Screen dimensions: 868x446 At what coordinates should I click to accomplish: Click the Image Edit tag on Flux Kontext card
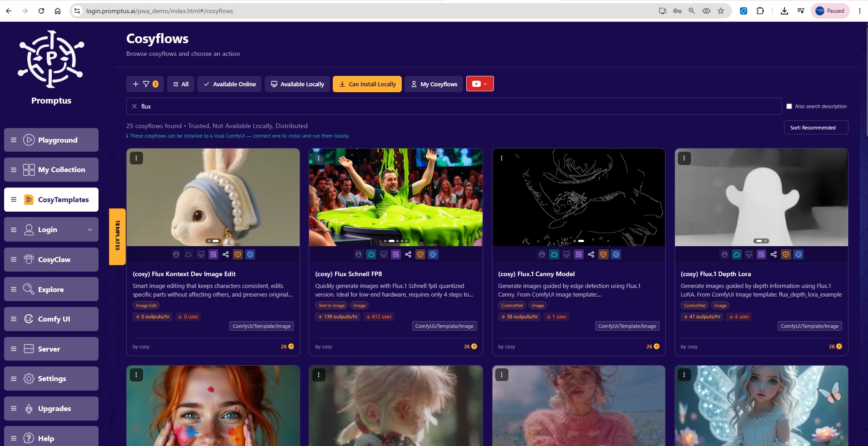point(146,306)
